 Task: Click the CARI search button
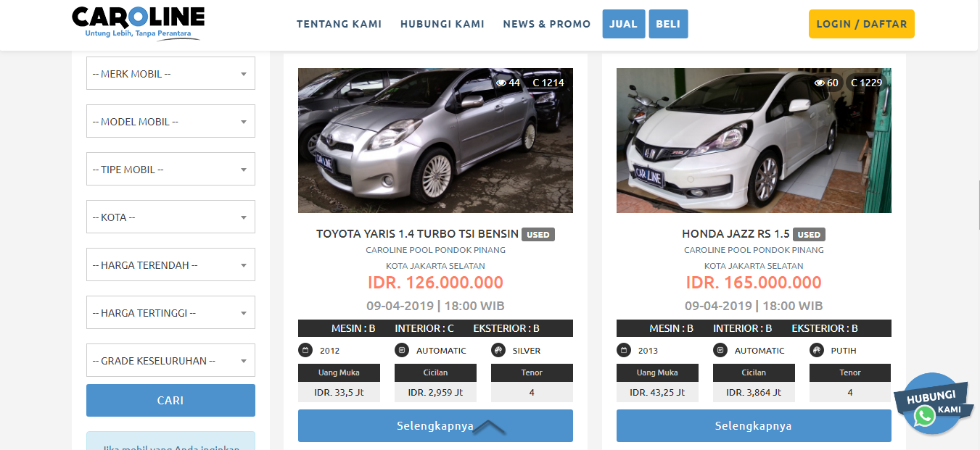tap(170, 400)
